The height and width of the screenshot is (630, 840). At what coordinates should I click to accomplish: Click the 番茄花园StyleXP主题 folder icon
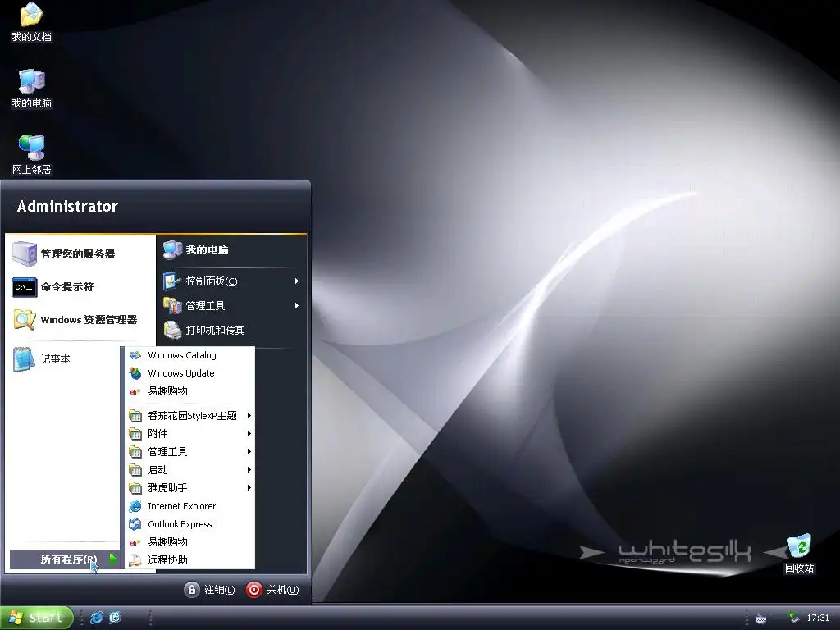(135, 416)
